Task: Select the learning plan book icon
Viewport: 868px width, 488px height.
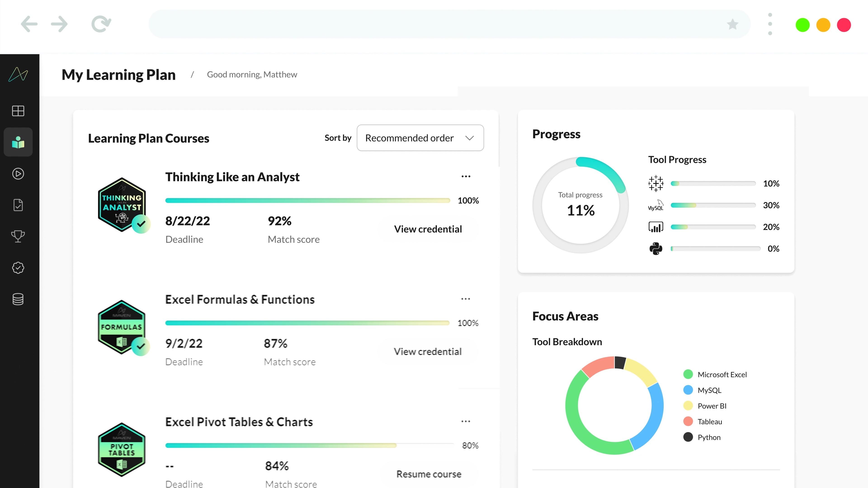Action: 18,142
